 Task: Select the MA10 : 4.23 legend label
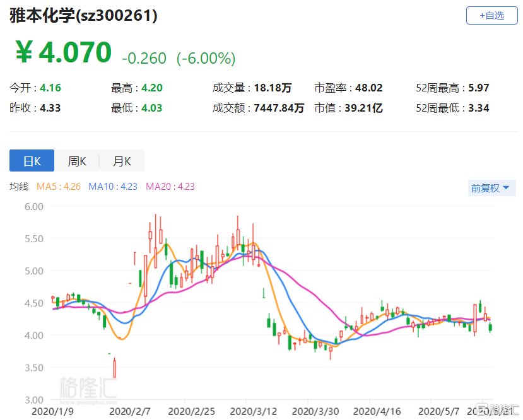pyautogui.click(x=113, y=186)
